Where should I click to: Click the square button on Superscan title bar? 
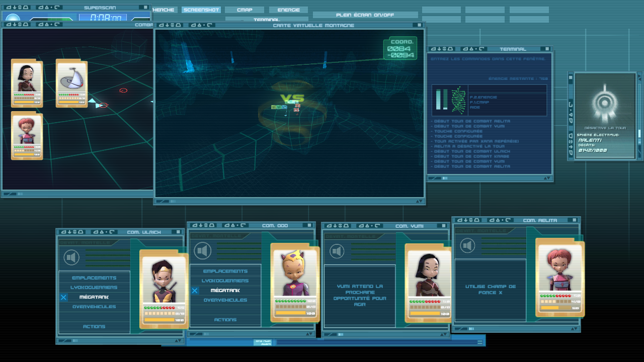tap(145, 8)
